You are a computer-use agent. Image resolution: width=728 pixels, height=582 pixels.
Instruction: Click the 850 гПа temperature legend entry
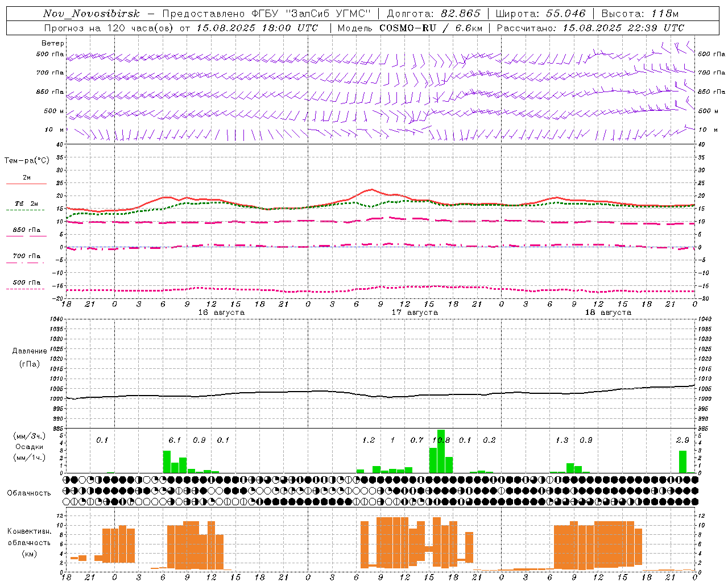[26, 230]
